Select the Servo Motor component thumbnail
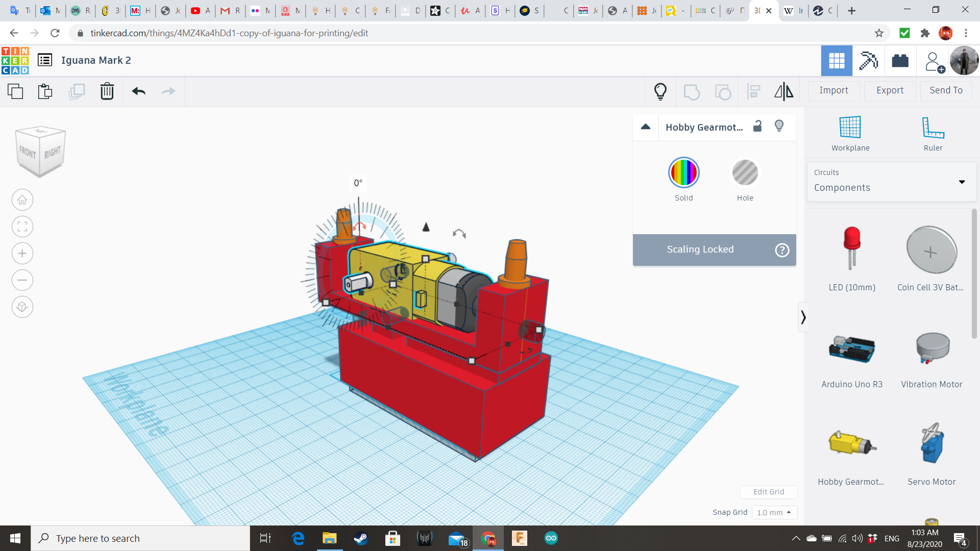This screenshot has width=980, height=551. pyautogui.click(x=932, y=444)
